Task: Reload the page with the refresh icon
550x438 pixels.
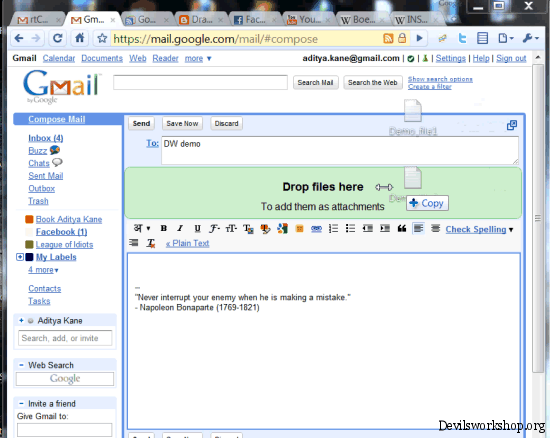Action: point(58,38)
